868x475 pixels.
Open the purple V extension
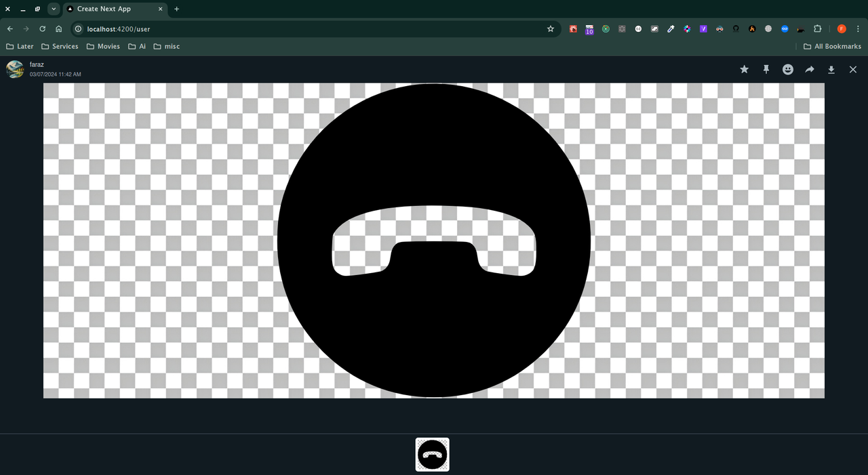click(703, 29)
